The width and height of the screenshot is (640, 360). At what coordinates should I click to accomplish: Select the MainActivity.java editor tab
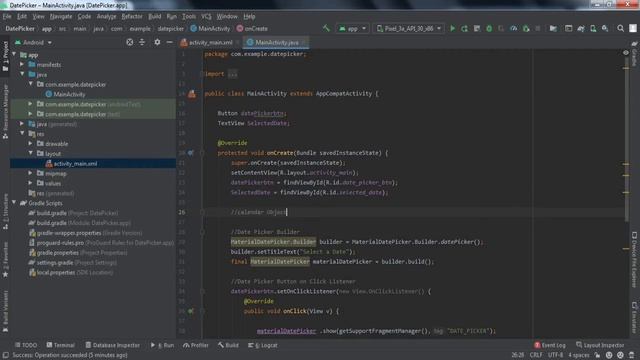[276, 42]
